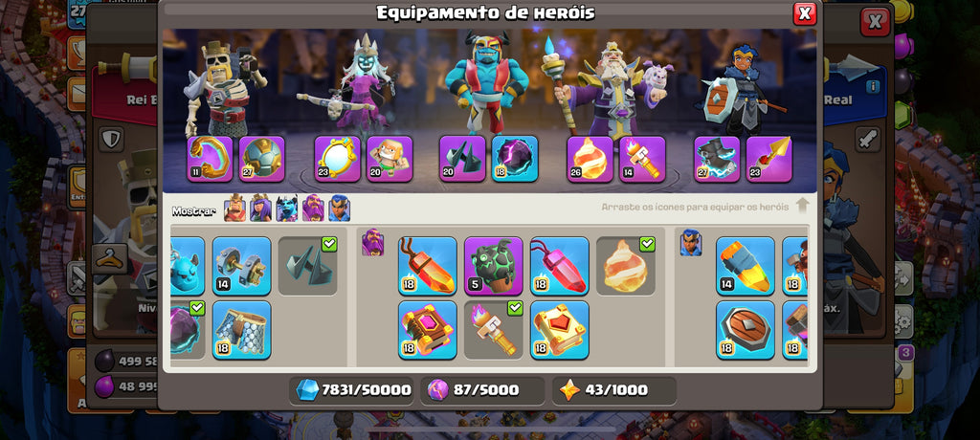Screen dimensions: 980x440
Task: Filter by Minion Prince in Mostrar row
Action: pyautogui.click(x=287, y=209)
